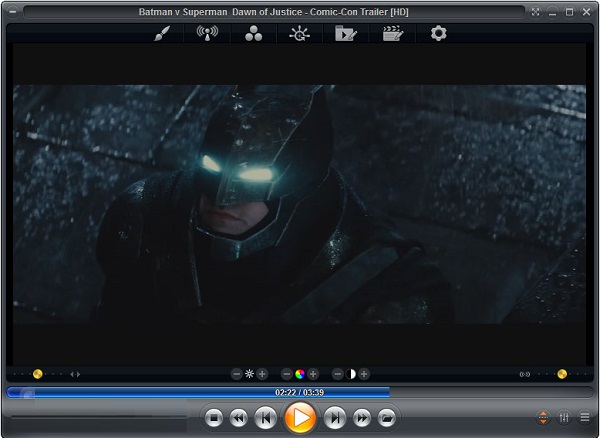600x438 pixels.
Task: Click the open file folder button
Action: click(x=386, y=417)
